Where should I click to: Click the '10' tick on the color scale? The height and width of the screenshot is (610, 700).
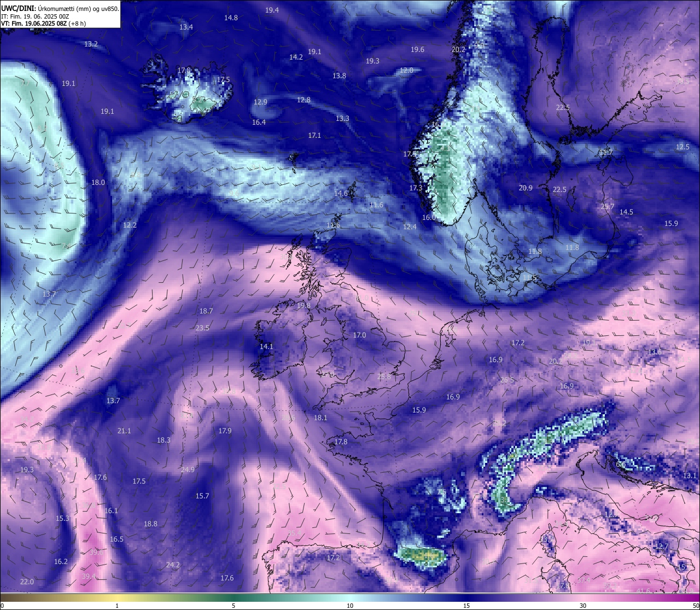tap(350, 605)
